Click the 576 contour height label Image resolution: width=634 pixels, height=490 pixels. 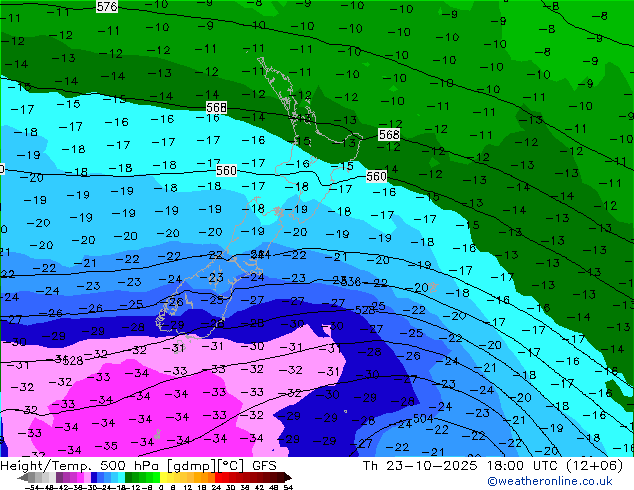[107, 6]
